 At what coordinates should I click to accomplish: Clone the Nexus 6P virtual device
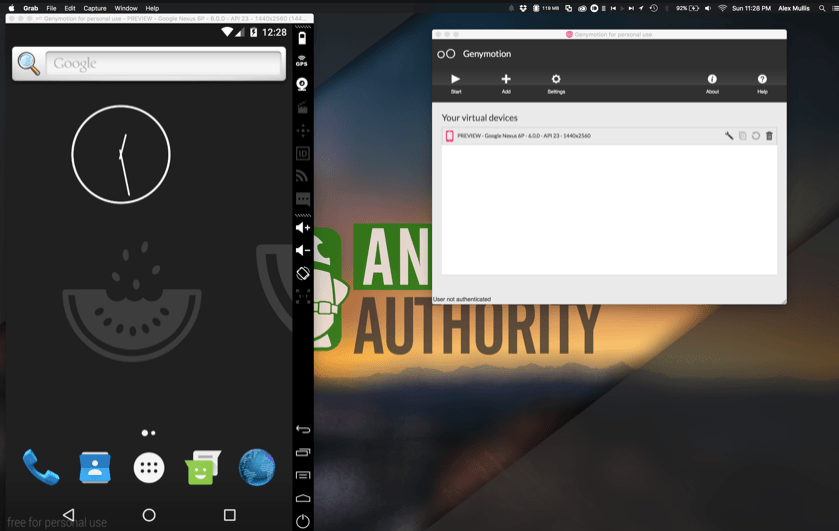pos(743,136)
